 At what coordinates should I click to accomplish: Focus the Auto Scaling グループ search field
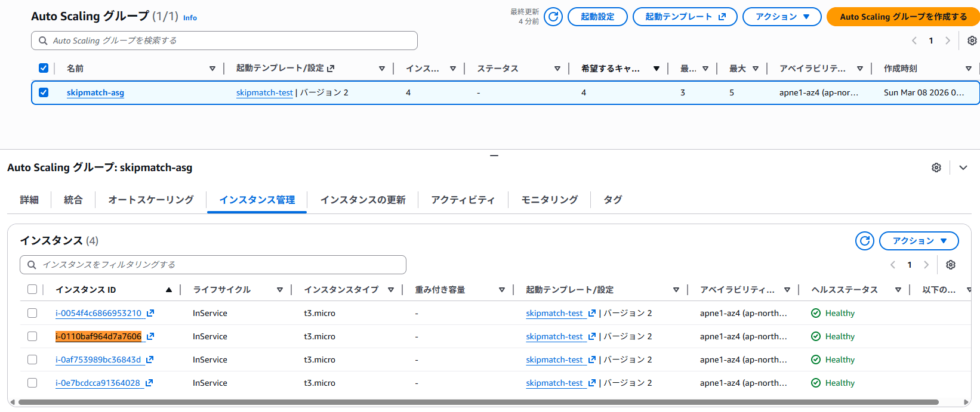point(224,41)
